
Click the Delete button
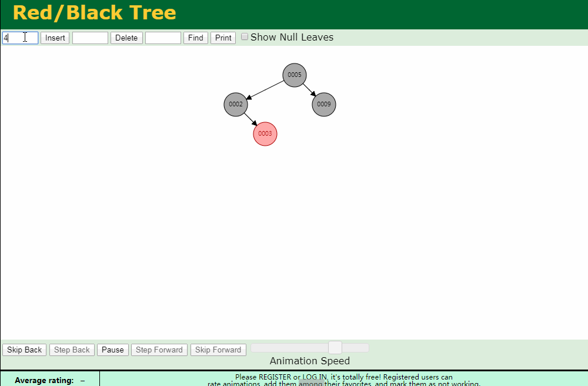click(x=126, y=38)
